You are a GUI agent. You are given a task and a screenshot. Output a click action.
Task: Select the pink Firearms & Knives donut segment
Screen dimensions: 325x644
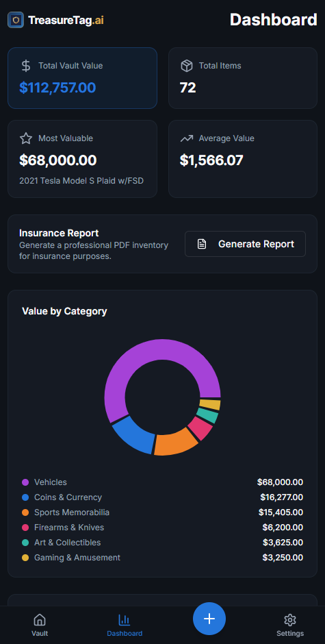tap(200, 428)
